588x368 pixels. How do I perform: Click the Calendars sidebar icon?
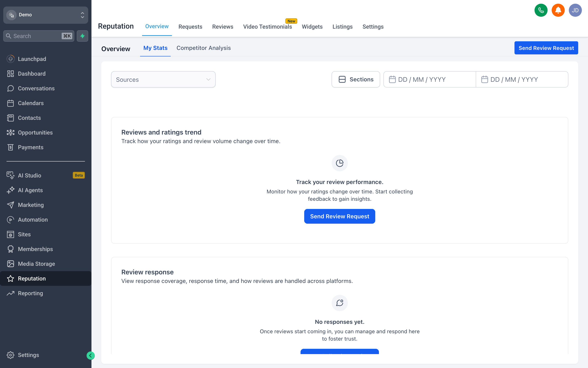[10, 103]
